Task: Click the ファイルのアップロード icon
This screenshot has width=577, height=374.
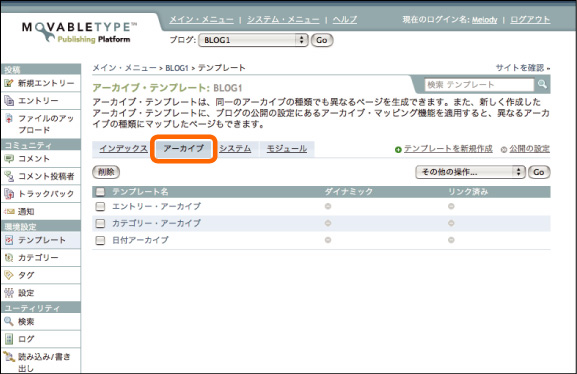Action: coord(9,119)
